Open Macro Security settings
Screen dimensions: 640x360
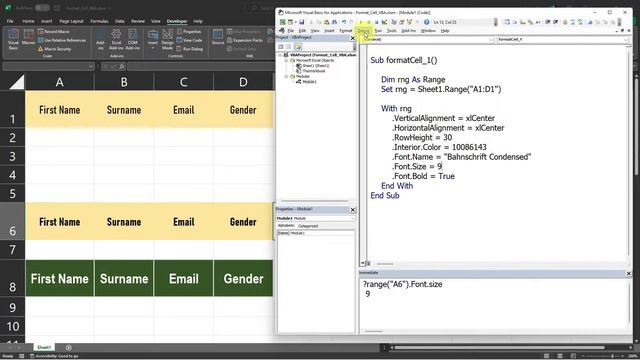point(54,49)
